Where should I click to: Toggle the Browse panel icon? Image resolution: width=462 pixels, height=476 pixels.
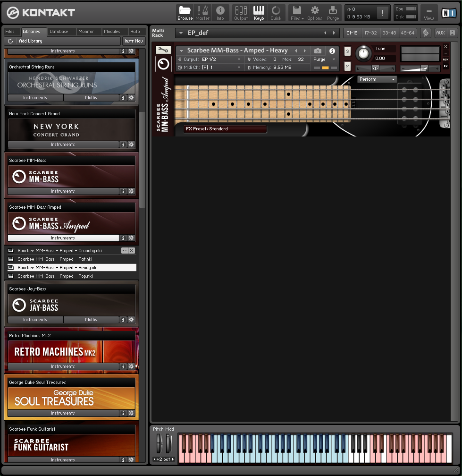coord(185,13)
